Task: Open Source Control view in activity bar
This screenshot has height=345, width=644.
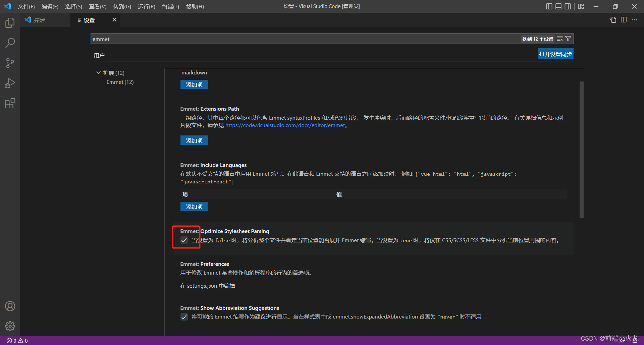Action: coord(10,63)
